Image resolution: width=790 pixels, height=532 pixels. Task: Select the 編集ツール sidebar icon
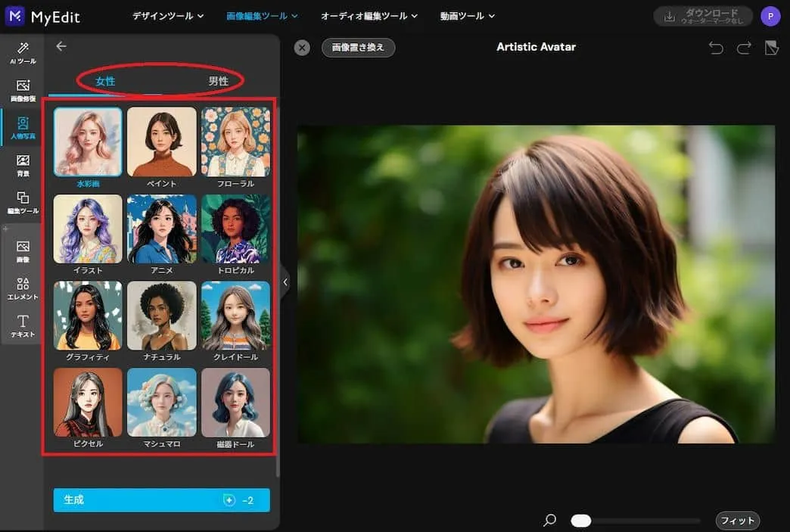(x=22, y=201)
